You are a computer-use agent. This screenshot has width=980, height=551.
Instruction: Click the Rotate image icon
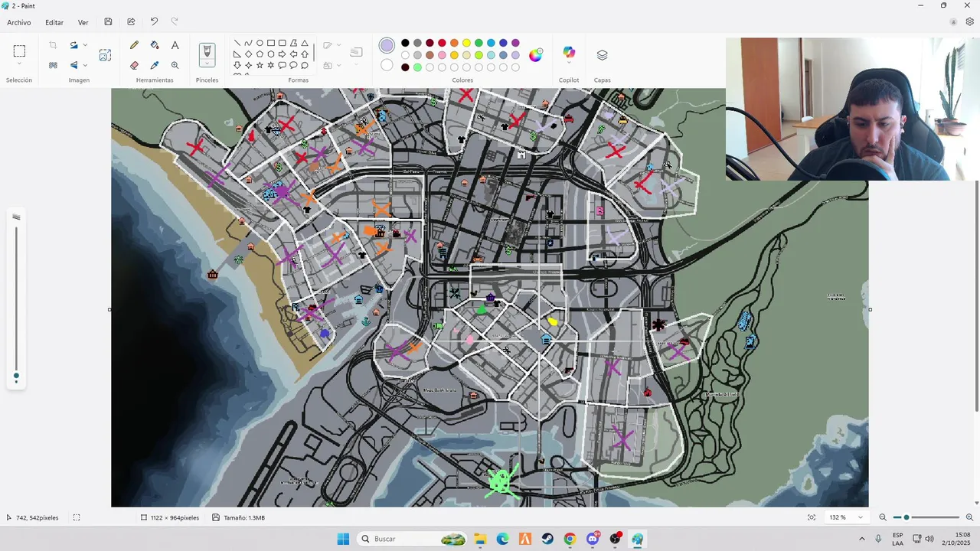pos(73,45)
